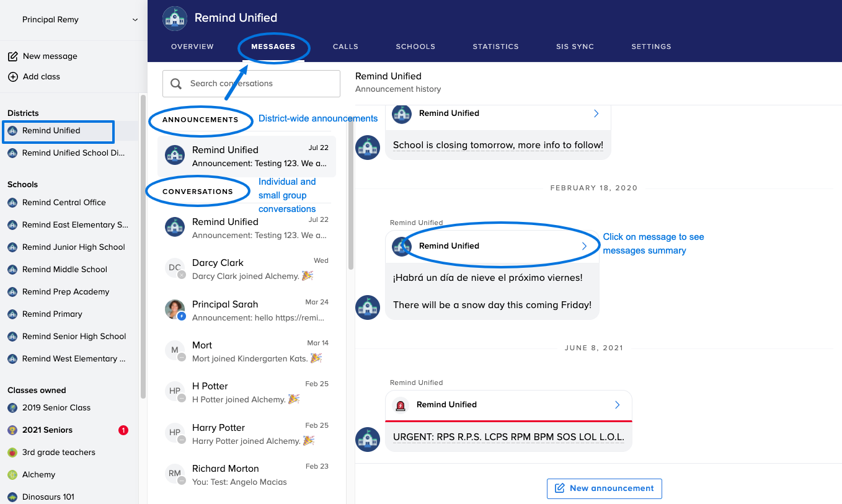This screenshot has height=504, width=842.
Task: Open the Principal Remy account dropdown
Action: (135, 20)
